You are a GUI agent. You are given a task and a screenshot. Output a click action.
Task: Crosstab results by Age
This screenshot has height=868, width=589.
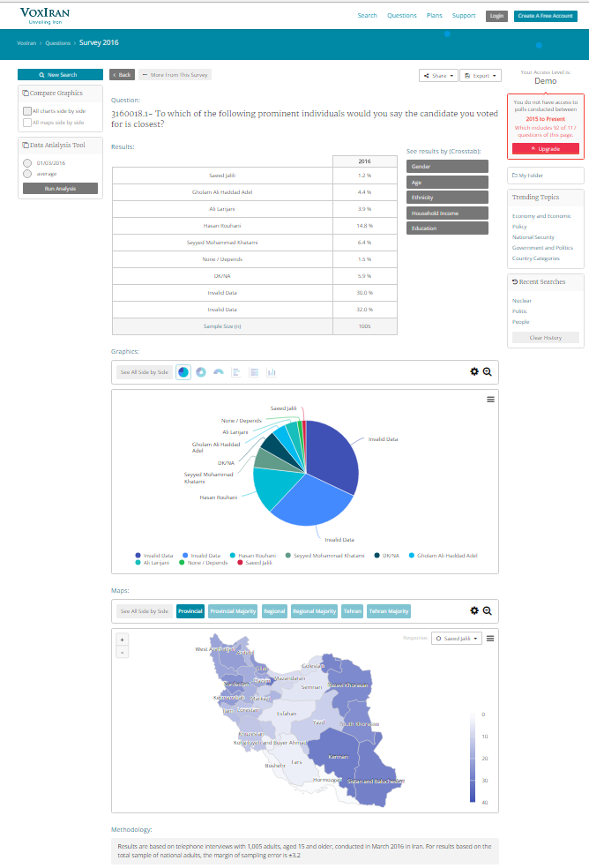[447, 182]
